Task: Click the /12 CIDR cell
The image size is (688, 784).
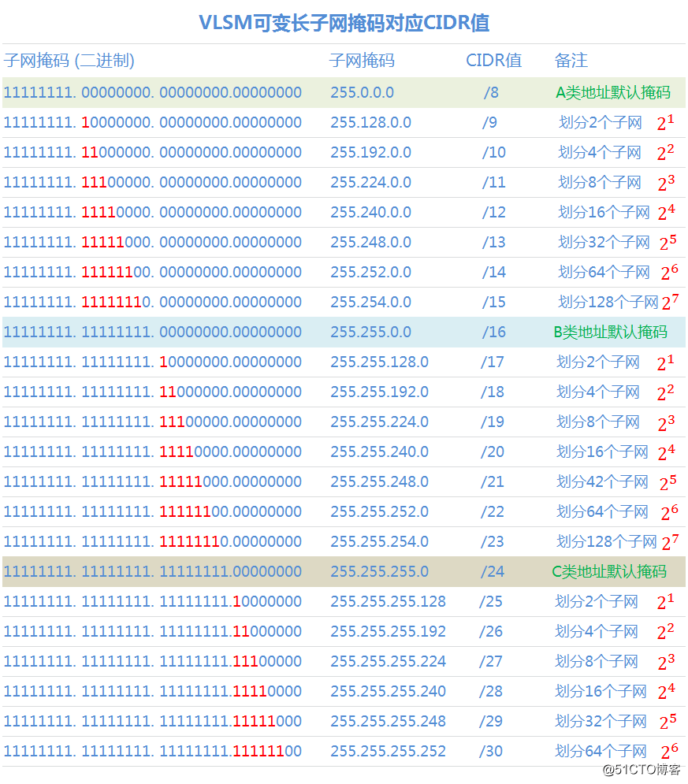Action: click(493, 213)
